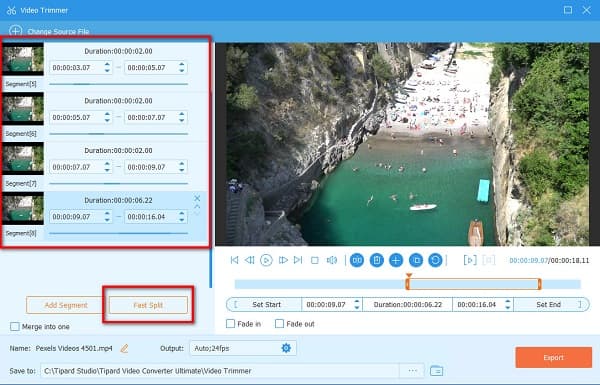Enable the Merge into one checkbox

click(x=15, y=326)
